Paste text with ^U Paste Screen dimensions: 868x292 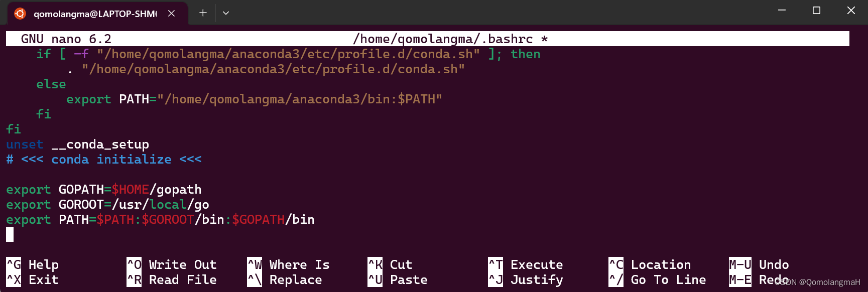click(x=399, y=279)
